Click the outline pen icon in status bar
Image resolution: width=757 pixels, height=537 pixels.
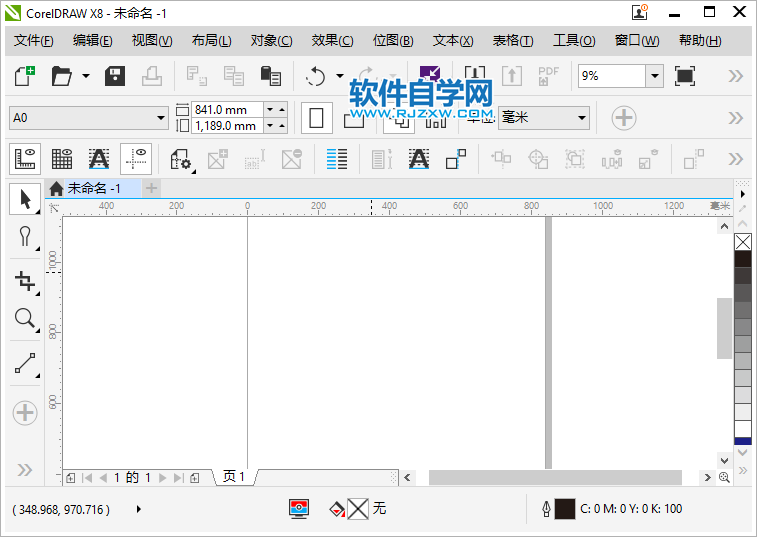click(546, 509)
